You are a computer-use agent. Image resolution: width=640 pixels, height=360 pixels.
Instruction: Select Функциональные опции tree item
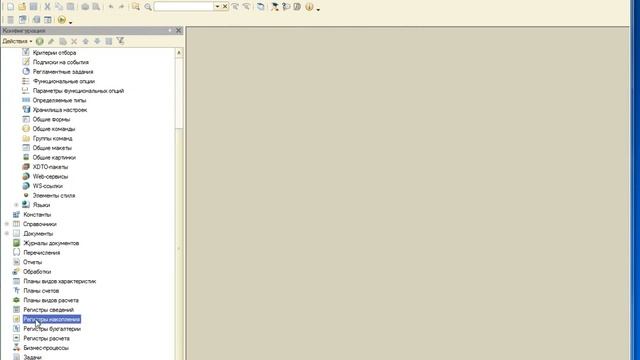64,81
